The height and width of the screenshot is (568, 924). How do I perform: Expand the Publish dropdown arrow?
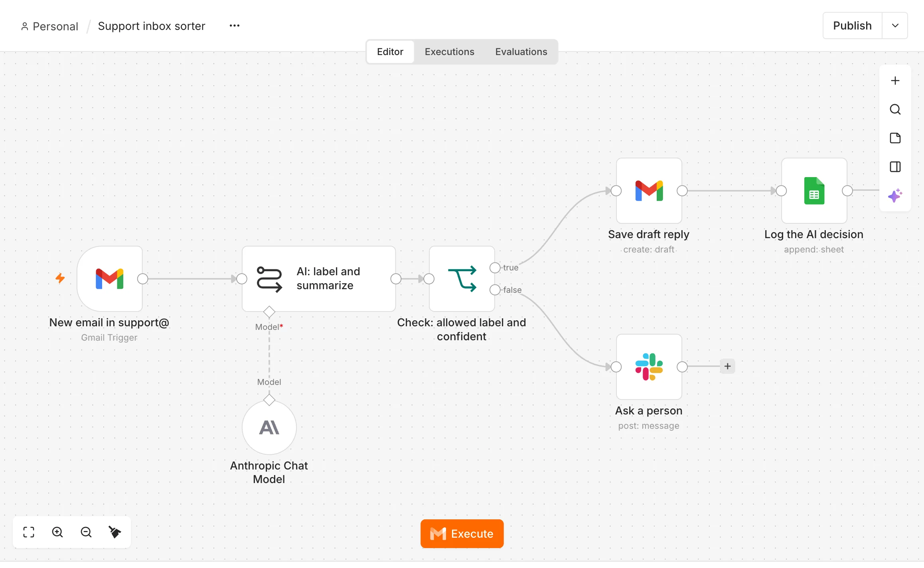tap(895, 26)
